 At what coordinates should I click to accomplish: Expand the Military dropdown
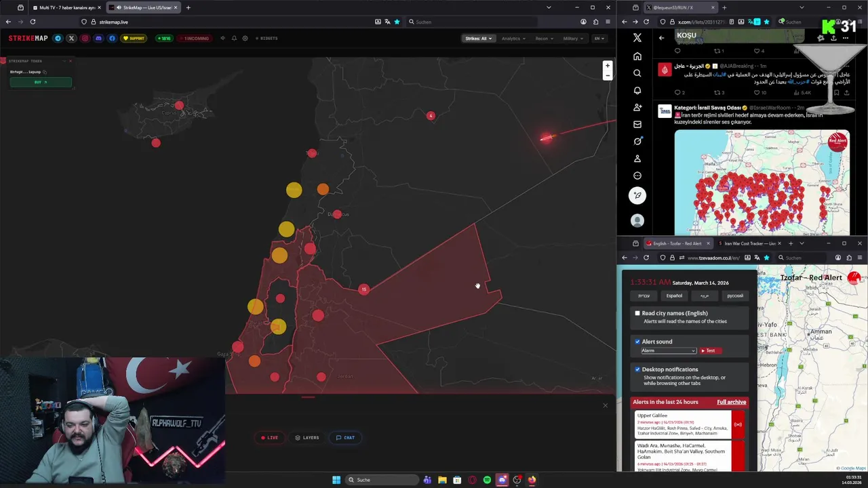click(573, 39)
